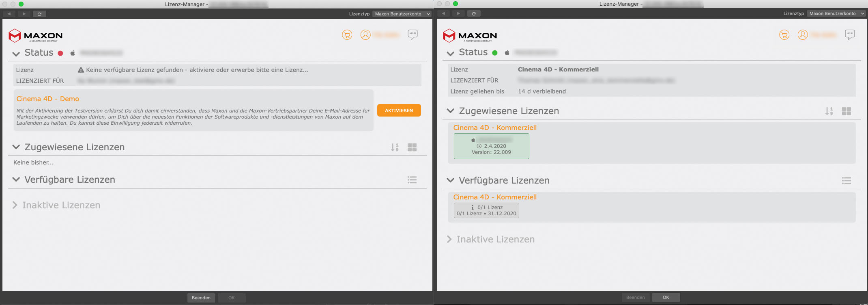Select the 0/1 Lizenz available license tile

point(486,210)
